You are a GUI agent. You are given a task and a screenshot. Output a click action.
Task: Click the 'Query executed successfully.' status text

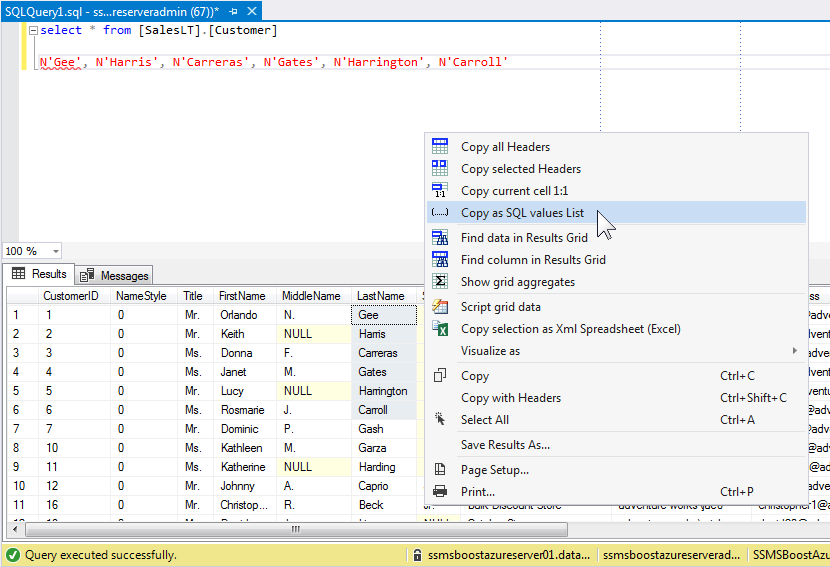(101, 555)
